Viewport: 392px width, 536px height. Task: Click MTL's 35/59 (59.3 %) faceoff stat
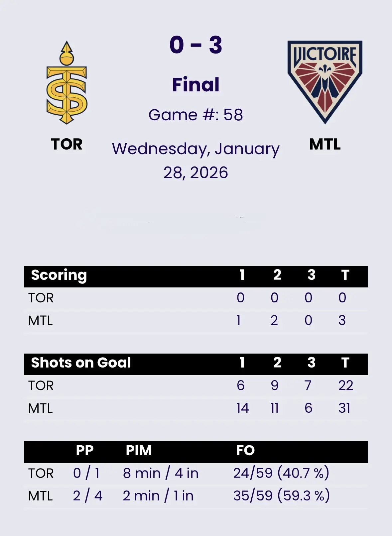pos(281,496)
